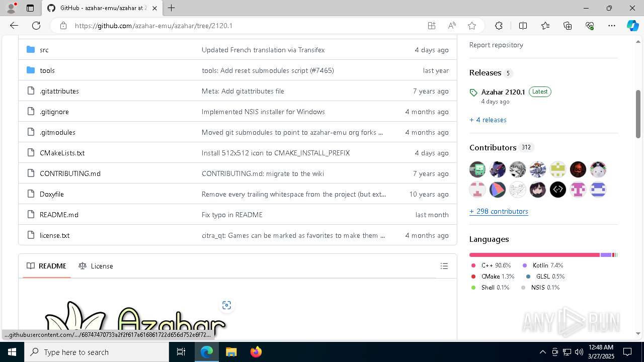Open the black code-symbol contributor avatar

tap(558, 190)
